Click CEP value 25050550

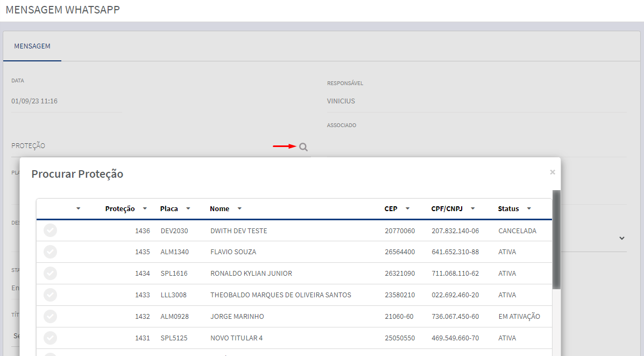(400, 338)
